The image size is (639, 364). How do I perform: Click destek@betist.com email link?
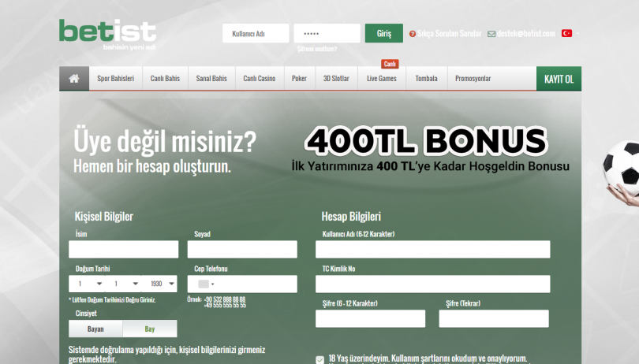coord(525,33)
